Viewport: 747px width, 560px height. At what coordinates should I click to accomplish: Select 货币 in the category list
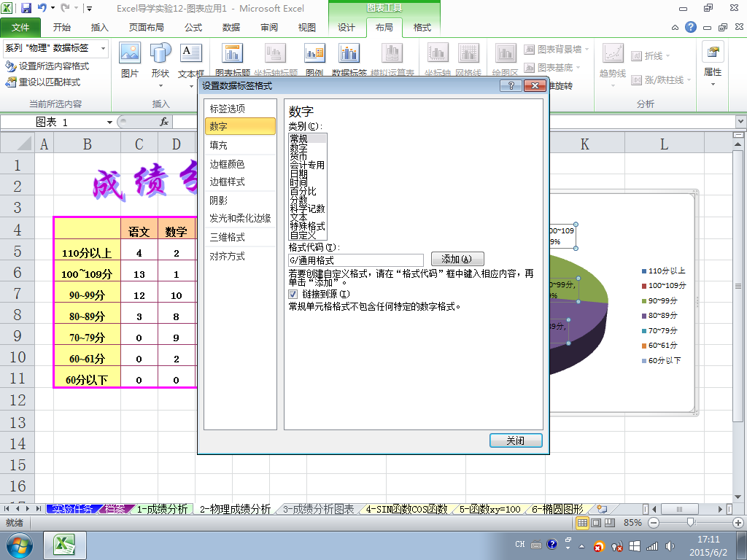(x=298, y=156)
